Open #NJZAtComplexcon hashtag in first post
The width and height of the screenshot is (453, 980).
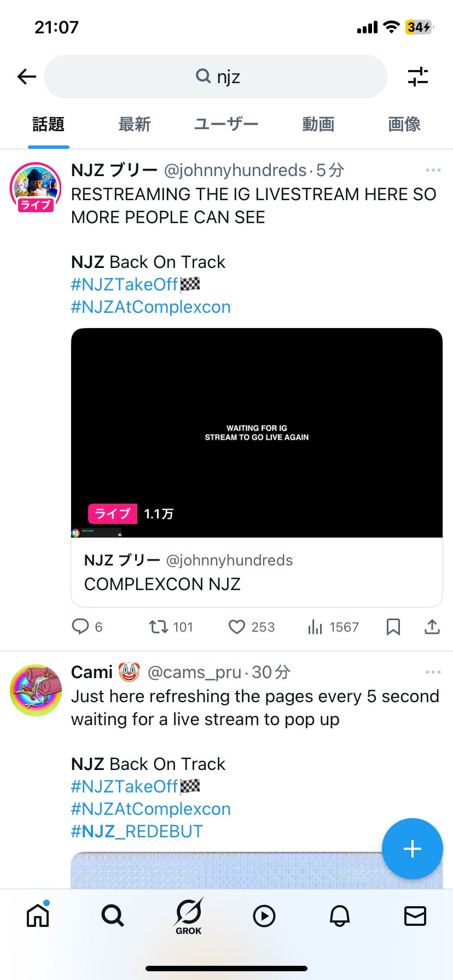pyautogui.click(x=150, y=307)
